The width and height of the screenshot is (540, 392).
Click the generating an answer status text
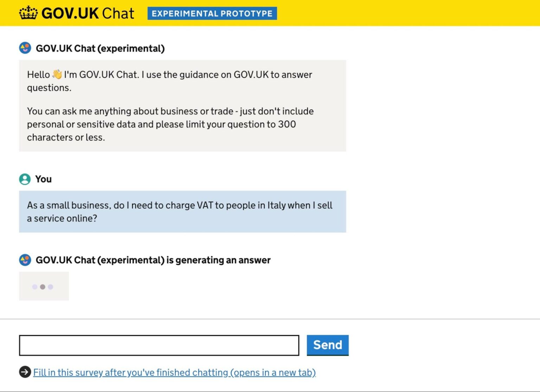153,260
